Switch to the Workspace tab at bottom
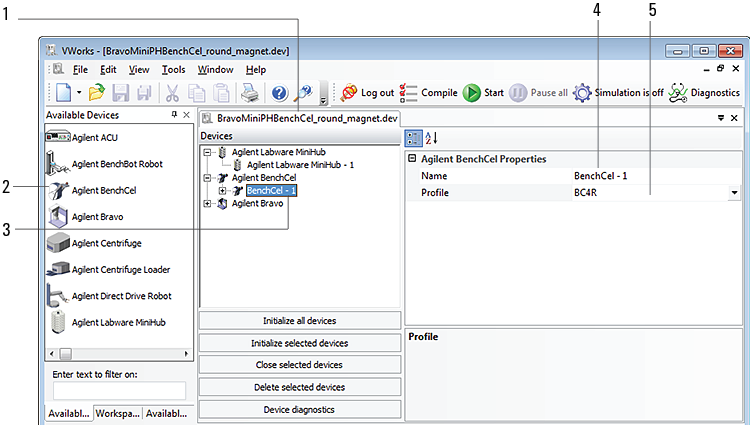Image resolution: width=750 pixels, height=425 pixels. (118, 413)
